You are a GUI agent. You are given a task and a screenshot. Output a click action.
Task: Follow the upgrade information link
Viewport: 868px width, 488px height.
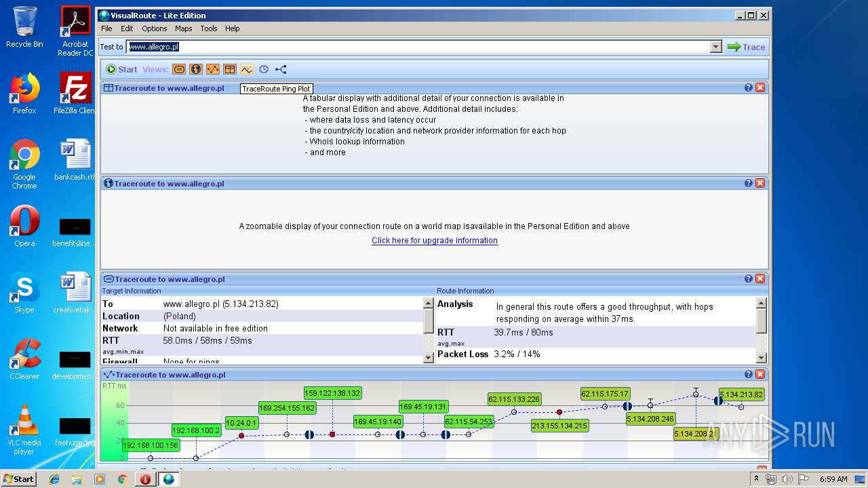coord(435,241)
